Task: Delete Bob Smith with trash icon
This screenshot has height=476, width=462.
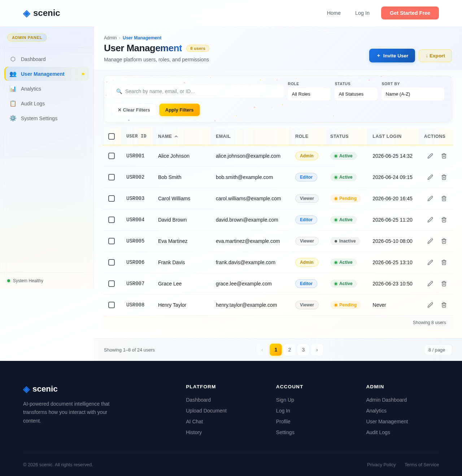Action: 444,177
